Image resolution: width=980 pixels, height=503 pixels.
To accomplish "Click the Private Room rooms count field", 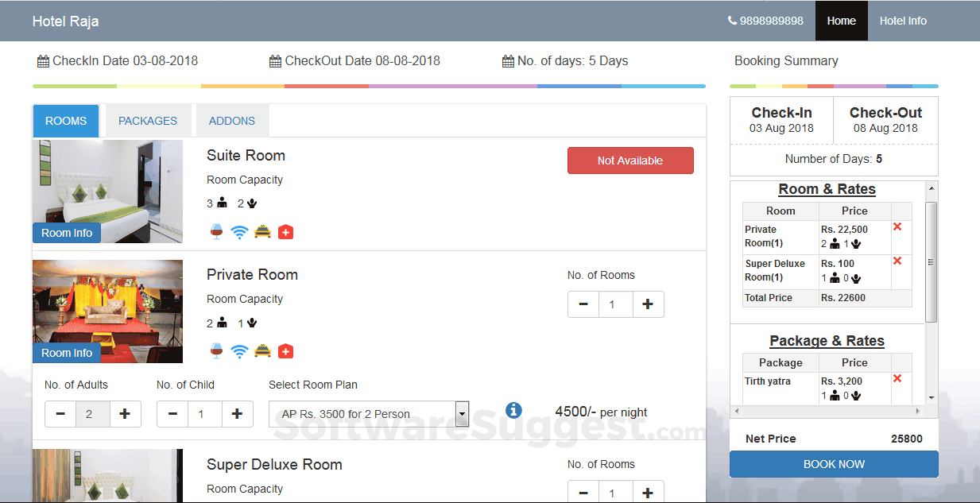I will tap(616, 304).
